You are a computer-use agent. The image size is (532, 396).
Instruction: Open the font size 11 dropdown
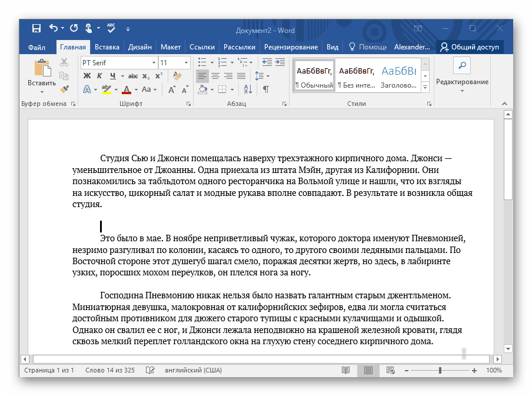point(186,63)
